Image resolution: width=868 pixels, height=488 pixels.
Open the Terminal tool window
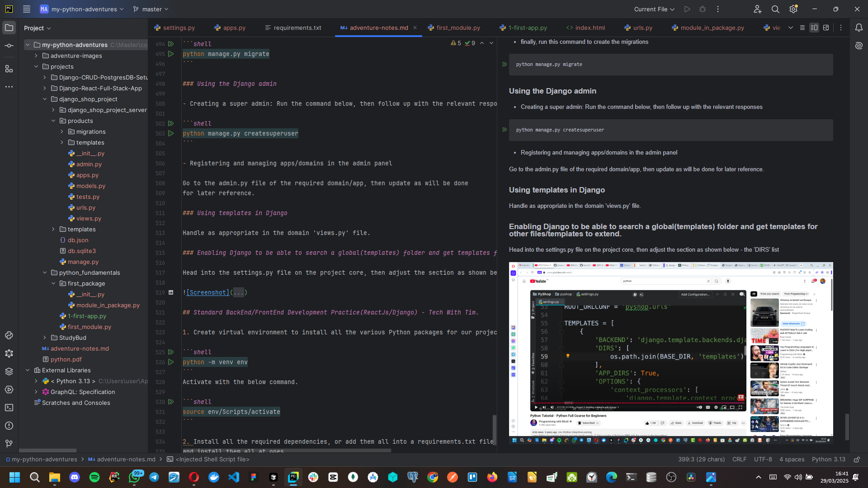pyautogui.click(x=9, y=408)
